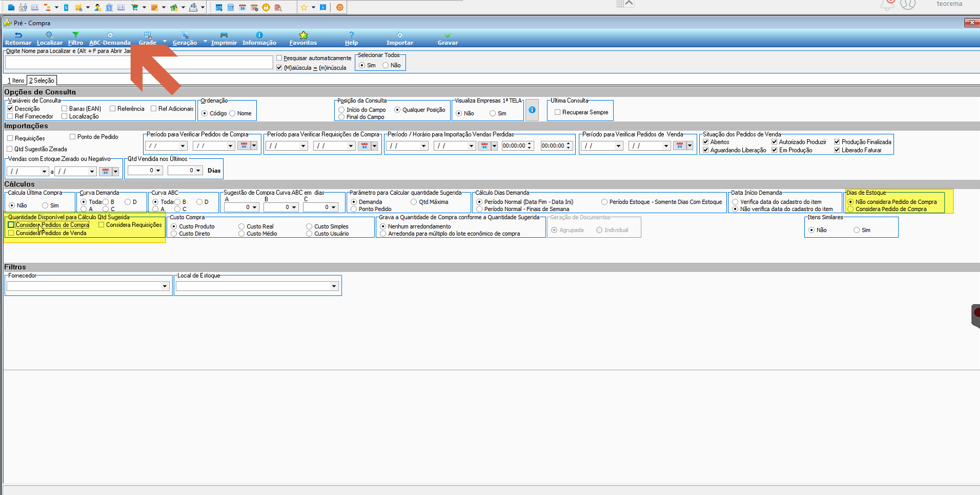The width and height of the screenshot is (980, 495).
Task: Enable Recuperar Sempre checkbox
Action: pos(558,112)
